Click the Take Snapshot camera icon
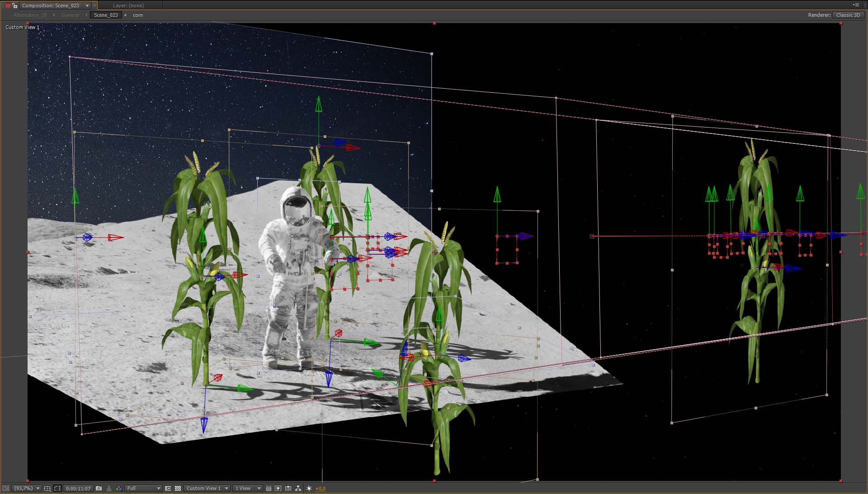Viewport: 868px width, 494px height. [x=99, y=489]
